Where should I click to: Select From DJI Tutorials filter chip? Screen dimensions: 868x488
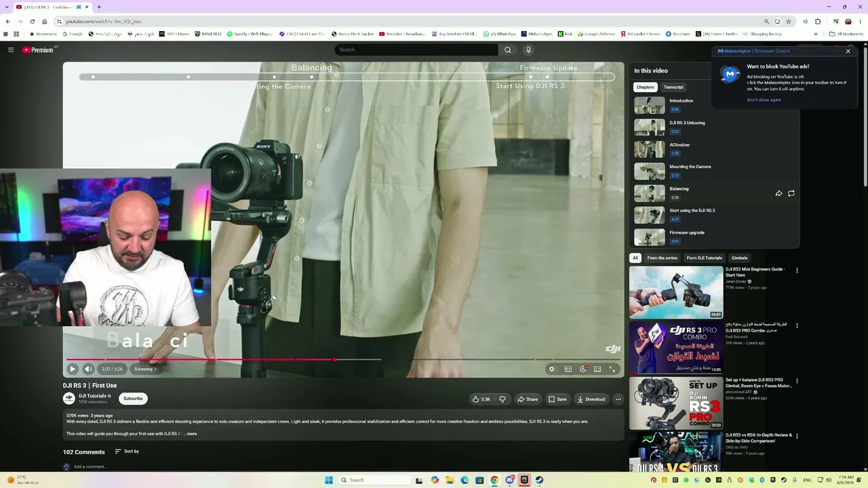click(x=704, y=258)
